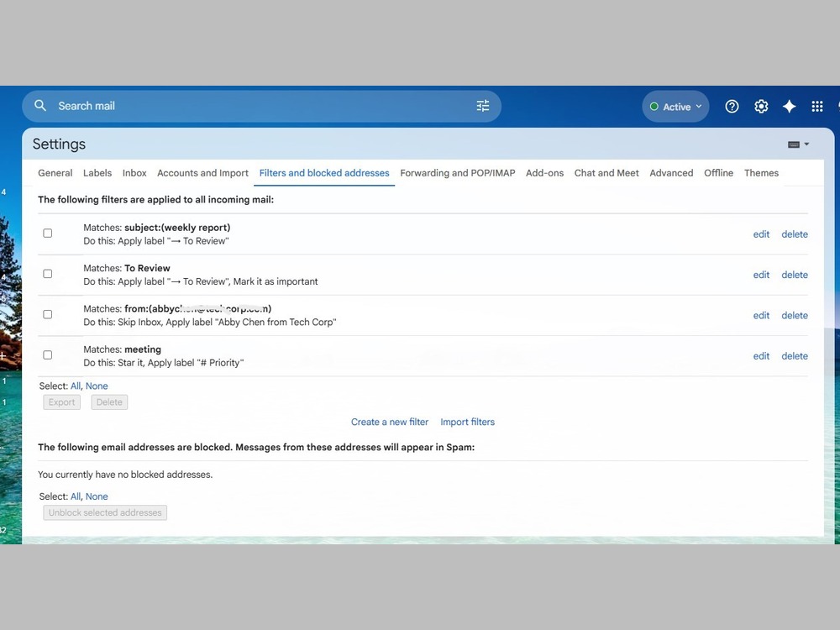Viewport: 840px width, 630px height.
Task: Click 'You currently have no blocked addresses' text
Action: tap(125, 475)
